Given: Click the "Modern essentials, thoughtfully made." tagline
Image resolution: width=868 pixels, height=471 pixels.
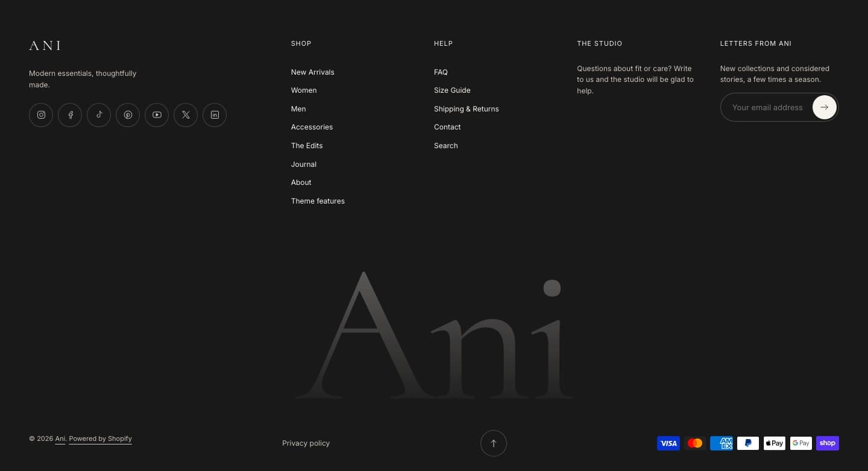Looking at the screenshot, I should 83,79.
